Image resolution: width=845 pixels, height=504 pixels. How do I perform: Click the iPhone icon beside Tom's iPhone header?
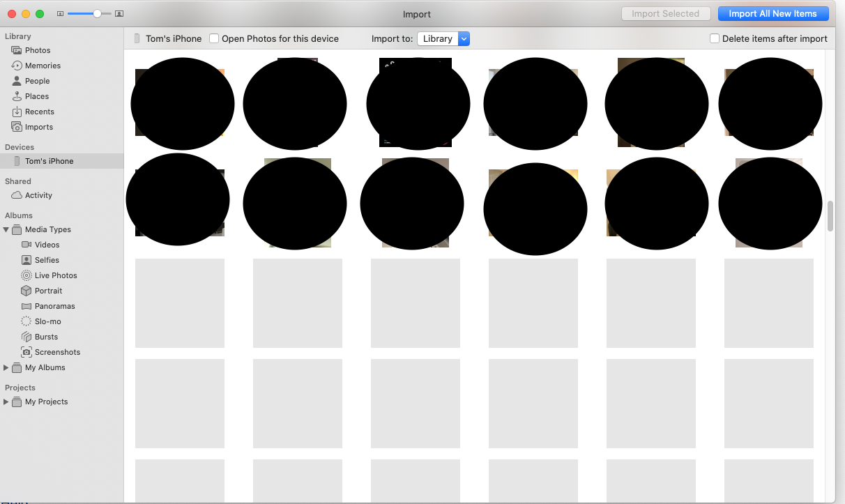tap(137, 39)
